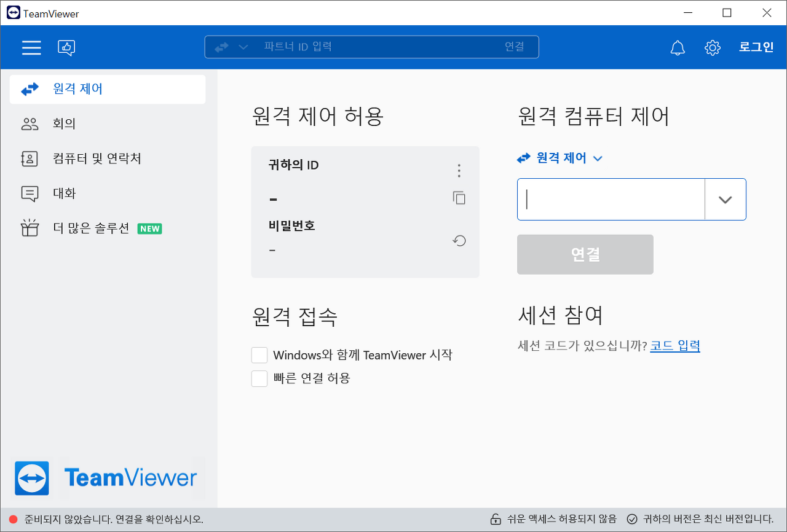Click the 귀하의 ID label
Screen dimensions: 787x532
pos(294,165)
